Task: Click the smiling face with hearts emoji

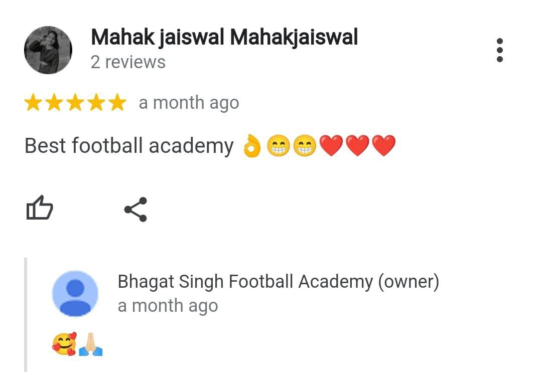Action: [64, 344]
